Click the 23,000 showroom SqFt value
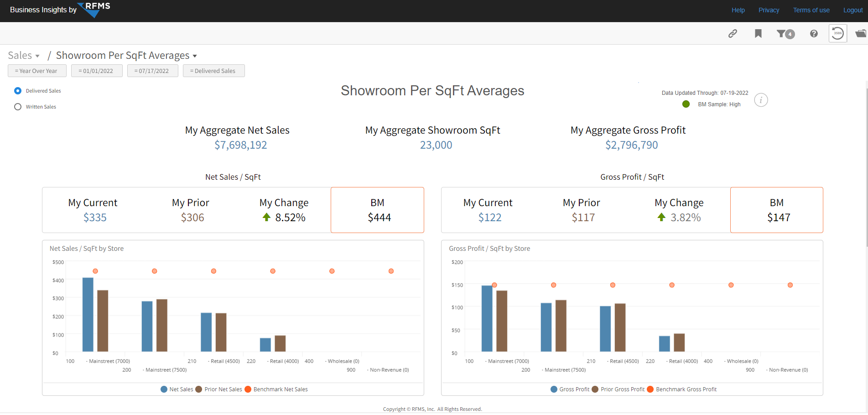The width and height of the screenshot is (868, 415). [436, 145]
